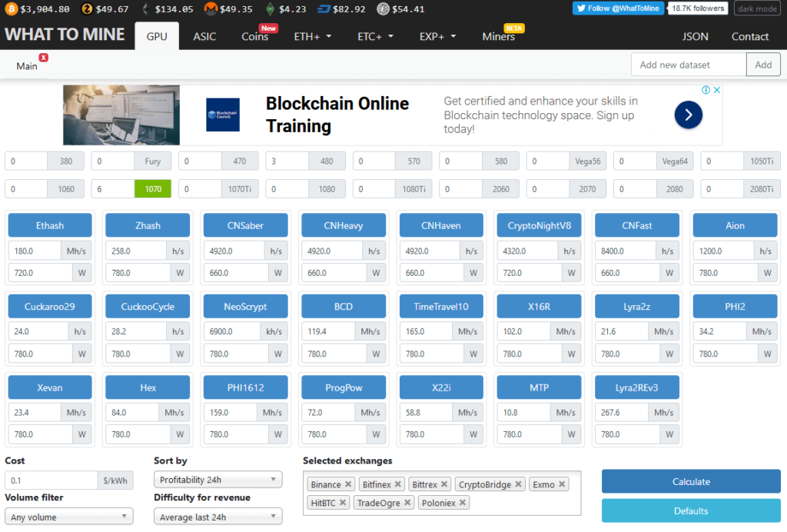The image size is (787, 532).
Task: Click the Bitcoin price icon
Action: coord(10,9)
